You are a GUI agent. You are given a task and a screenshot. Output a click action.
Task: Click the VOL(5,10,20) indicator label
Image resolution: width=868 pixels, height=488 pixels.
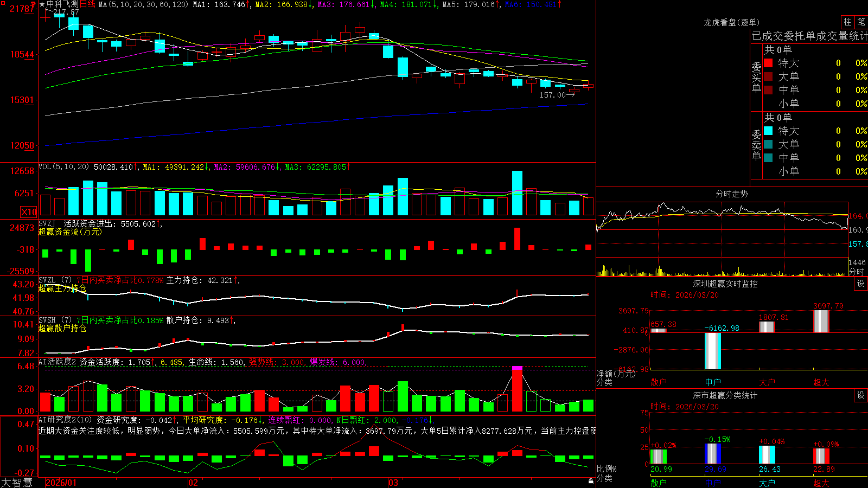pos(64,167)
